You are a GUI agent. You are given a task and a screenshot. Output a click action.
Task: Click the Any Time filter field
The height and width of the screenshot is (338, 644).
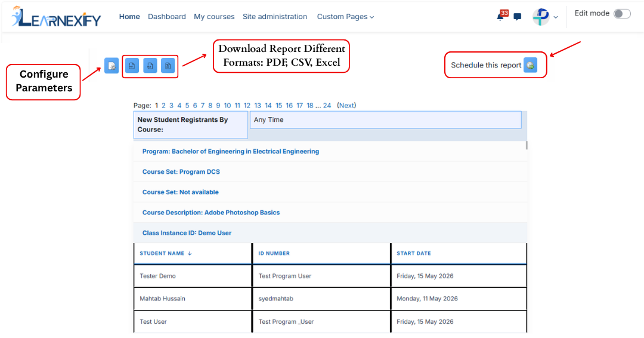[386, 119]
